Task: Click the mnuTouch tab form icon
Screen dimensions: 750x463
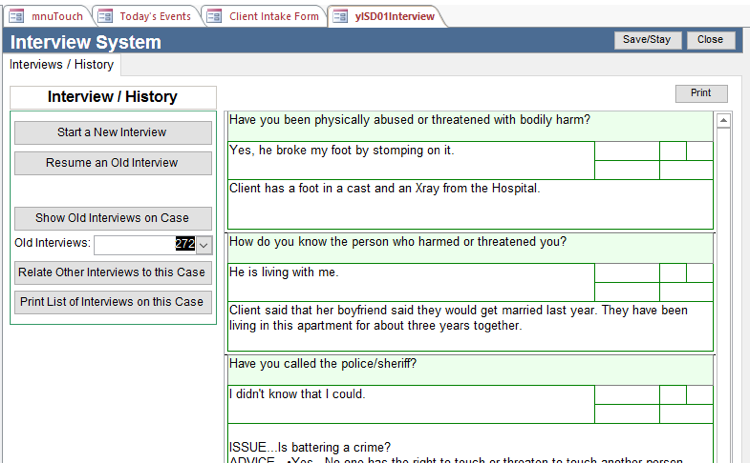Action: pos(17,16)
